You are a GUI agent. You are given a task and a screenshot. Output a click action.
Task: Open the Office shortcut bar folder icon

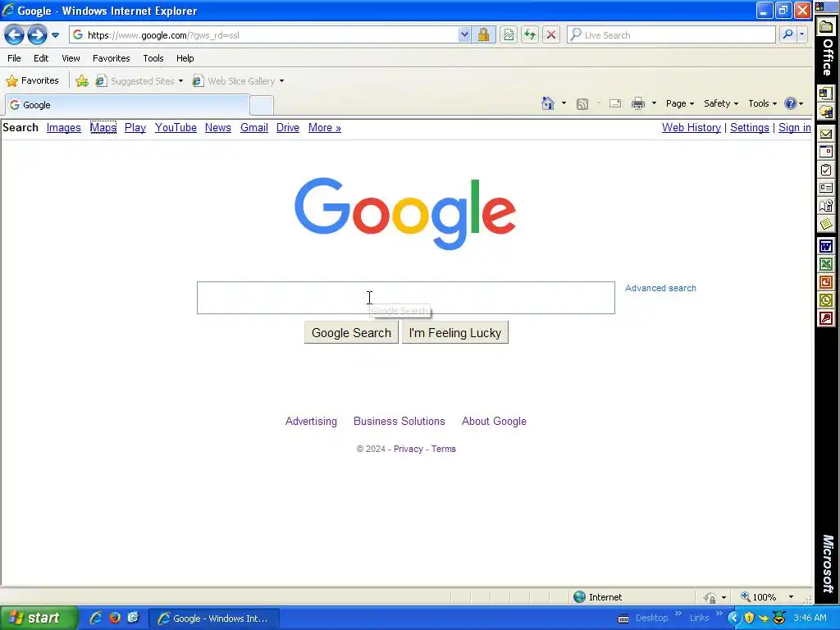tap(826, 26)
